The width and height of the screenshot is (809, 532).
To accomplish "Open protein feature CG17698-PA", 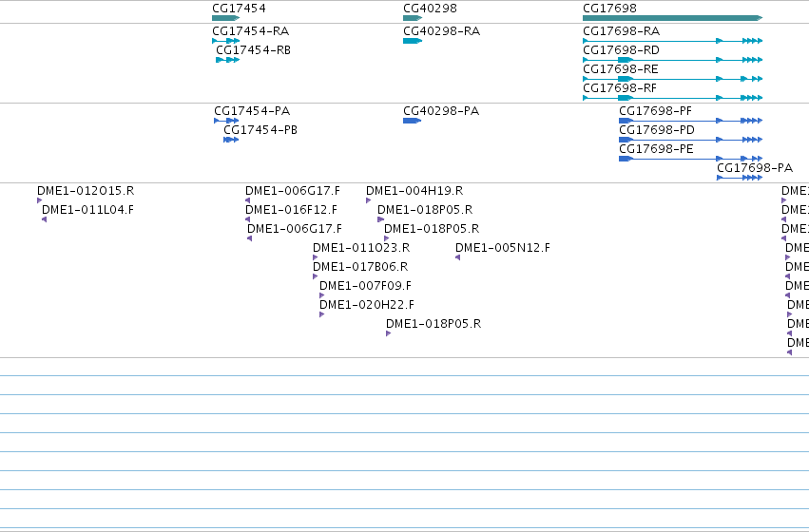I will tap(740, 178).
